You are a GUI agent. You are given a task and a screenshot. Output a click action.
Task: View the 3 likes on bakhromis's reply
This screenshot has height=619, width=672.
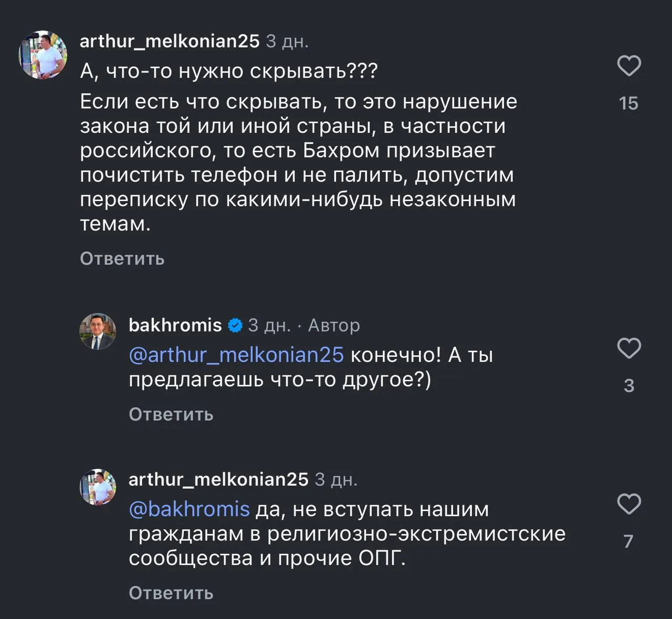628,386
